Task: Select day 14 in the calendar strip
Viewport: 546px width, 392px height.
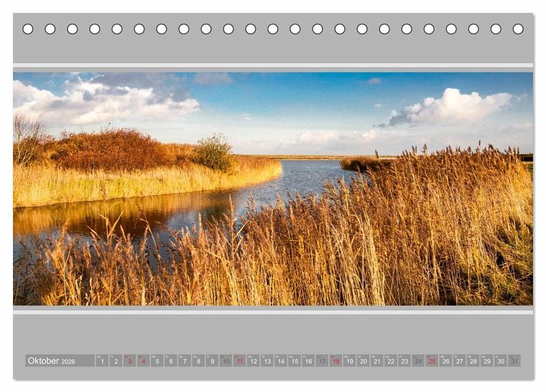Action: click(281, 361)
